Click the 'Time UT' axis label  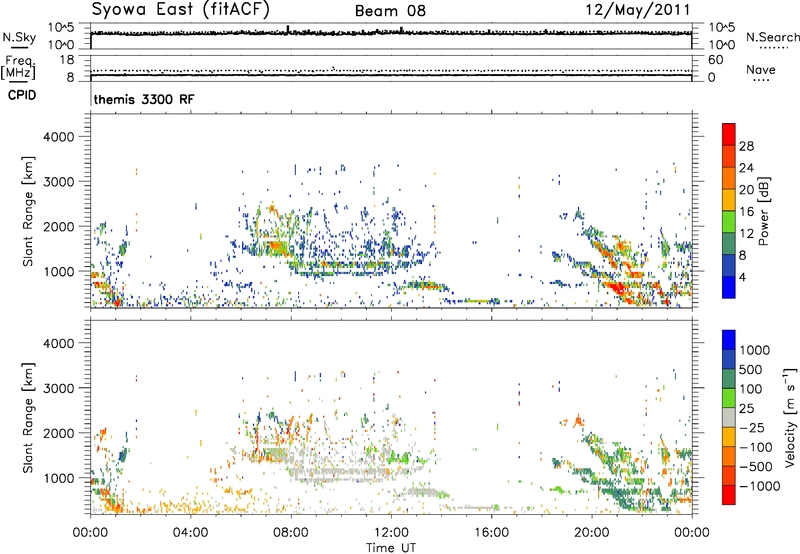391,548
